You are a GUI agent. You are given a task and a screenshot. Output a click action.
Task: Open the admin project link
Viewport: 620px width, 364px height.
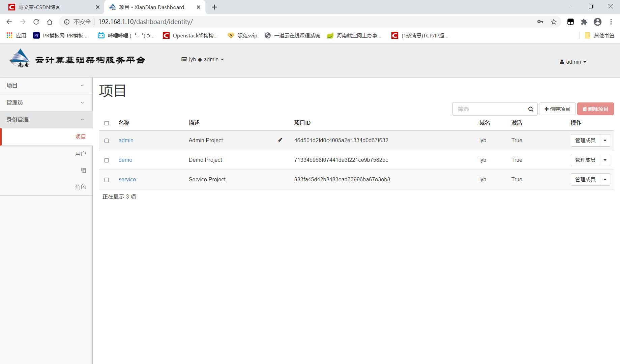click(126, 141)
